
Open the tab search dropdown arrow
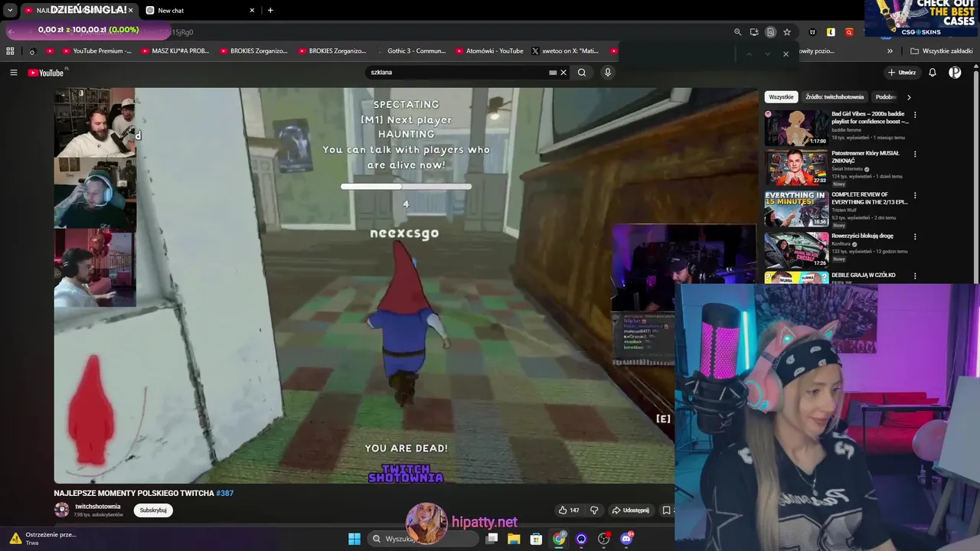10,11
